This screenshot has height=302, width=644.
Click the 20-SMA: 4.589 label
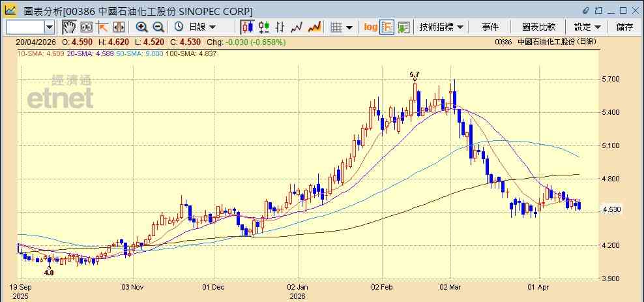[89, 54]
